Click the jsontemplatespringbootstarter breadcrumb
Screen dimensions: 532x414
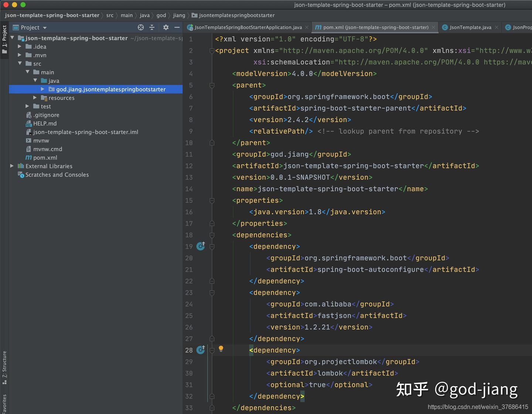[x=233, y=15]
